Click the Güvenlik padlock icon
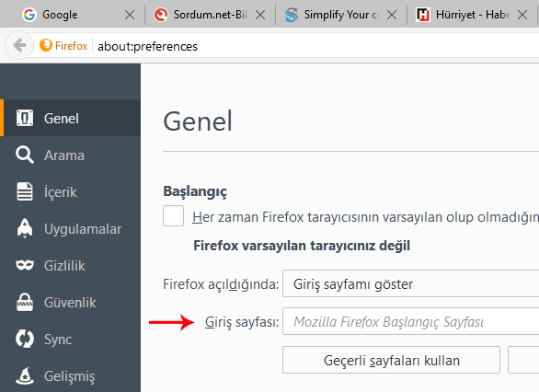This screenshot has width=539, height=392. tap(25, 302)
